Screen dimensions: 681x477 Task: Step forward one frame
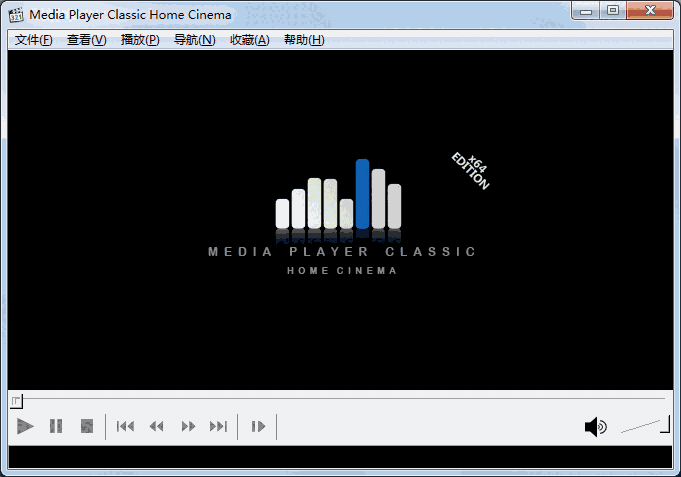click(258, 427)
